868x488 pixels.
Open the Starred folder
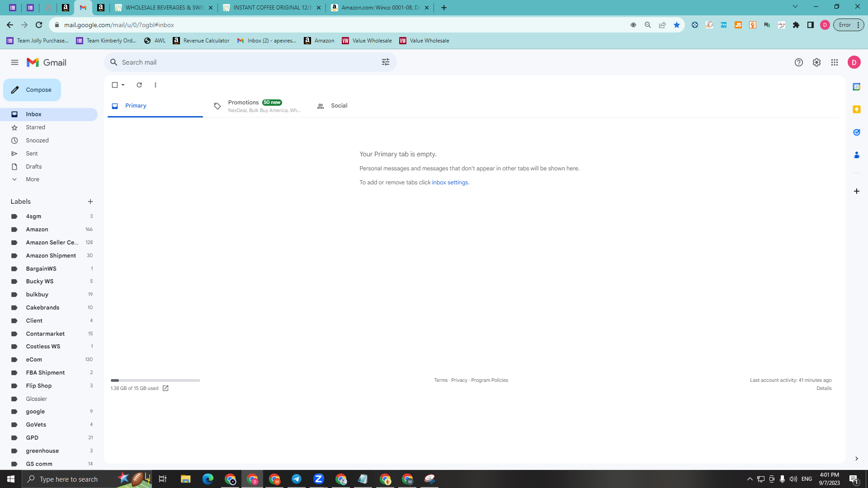pyautogui.click(x=35, y=127)
